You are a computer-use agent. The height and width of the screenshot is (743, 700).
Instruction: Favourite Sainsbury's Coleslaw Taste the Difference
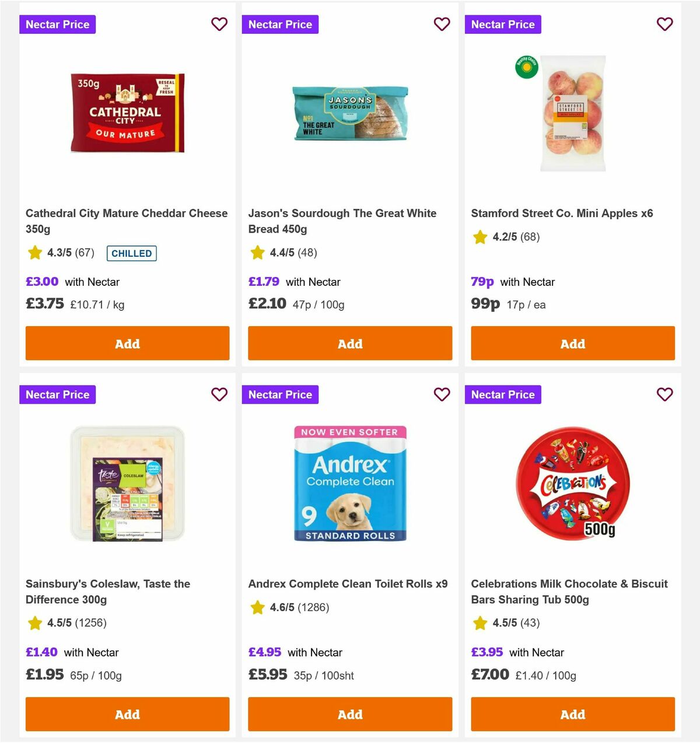pyautogui.click(x=219, y=395)
